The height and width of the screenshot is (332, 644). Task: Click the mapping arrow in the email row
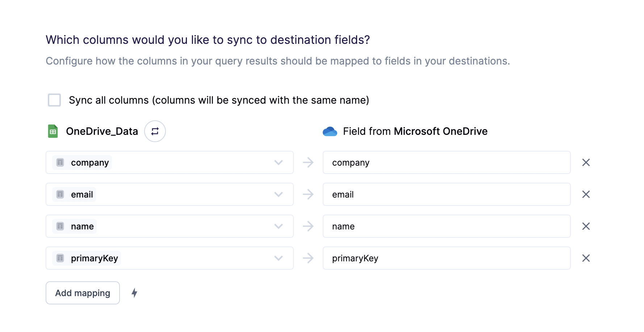[308, 194]
